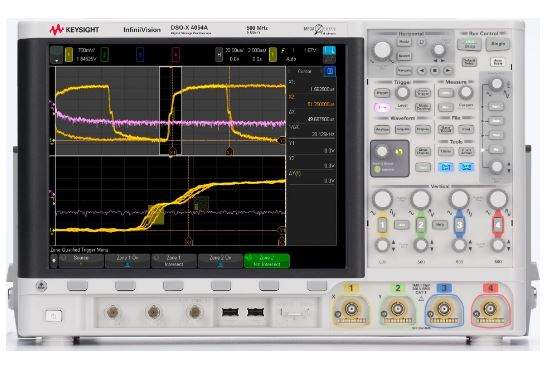Push the Utility key in Tools section
The image size is (552, 367).
tap(446, 151)
